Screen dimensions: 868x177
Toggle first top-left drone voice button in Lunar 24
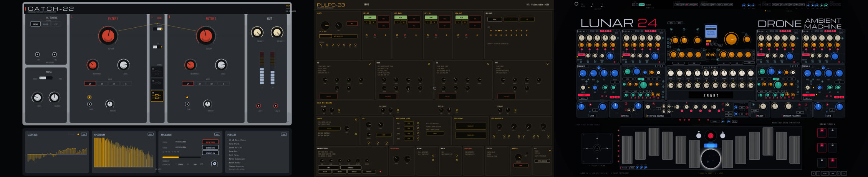click(x=822, y=132)
